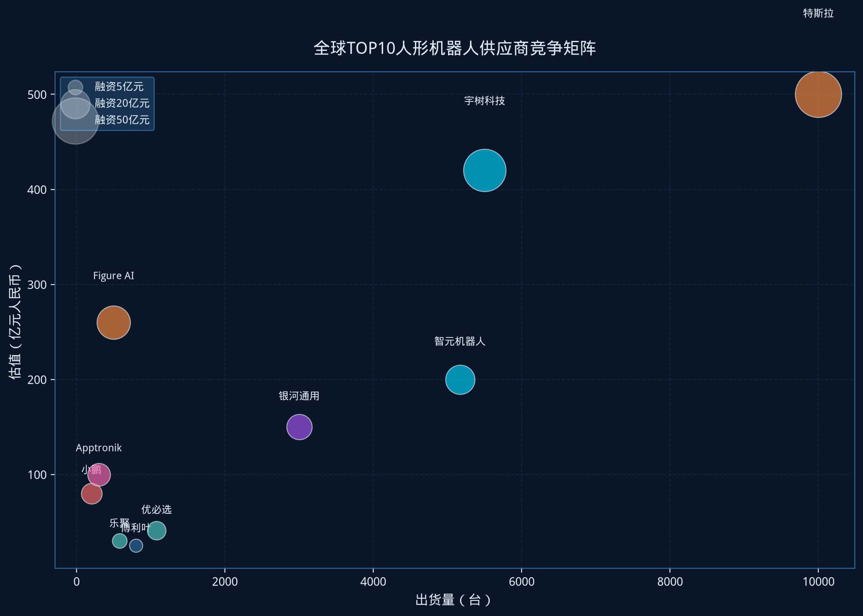Click the teal bubble below 乐聚
863x616 pixels.
point(120,541)
